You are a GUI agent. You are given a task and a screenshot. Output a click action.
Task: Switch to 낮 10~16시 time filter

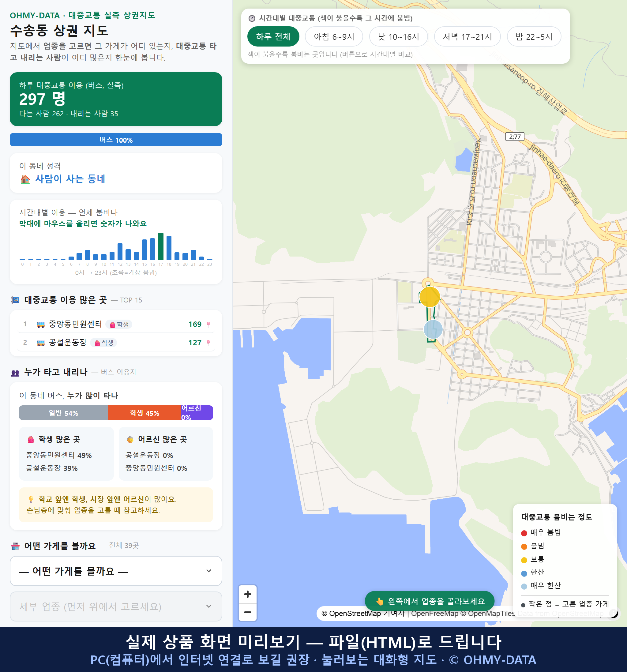(399, 36)
